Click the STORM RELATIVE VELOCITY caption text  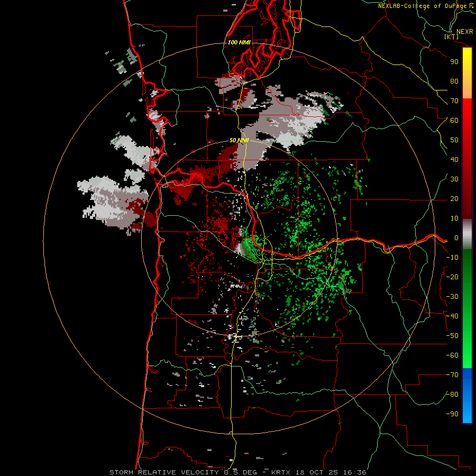pyautogui.click(x=164, y=472)
